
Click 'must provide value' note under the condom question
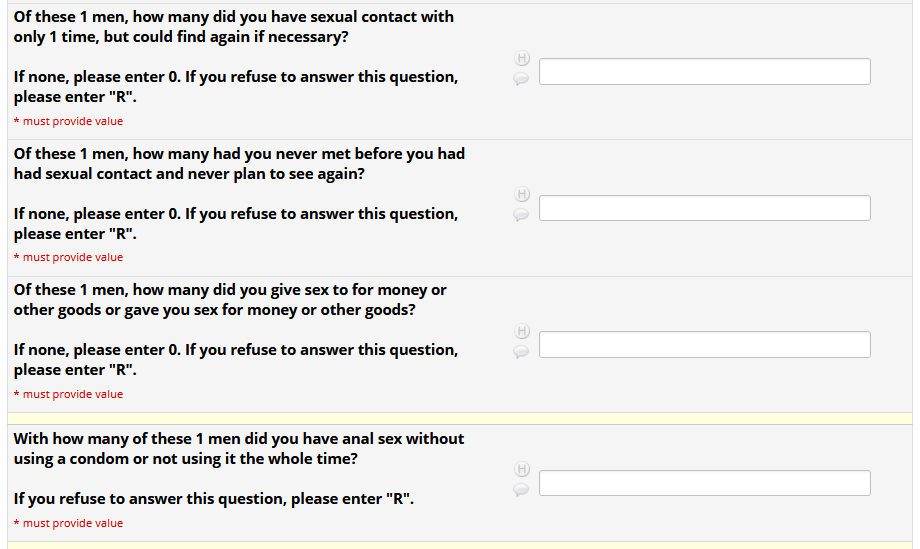pyautogui.click(x=72, y=523)
